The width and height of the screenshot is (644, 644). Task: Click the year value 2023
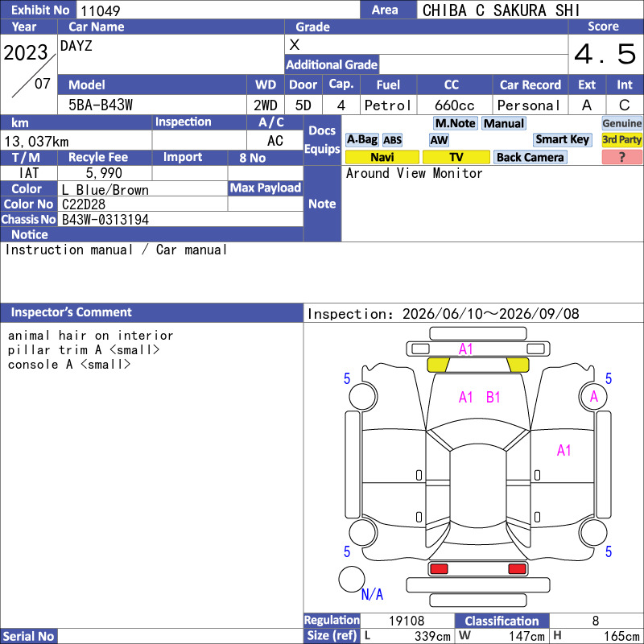[x=26, y=52]
